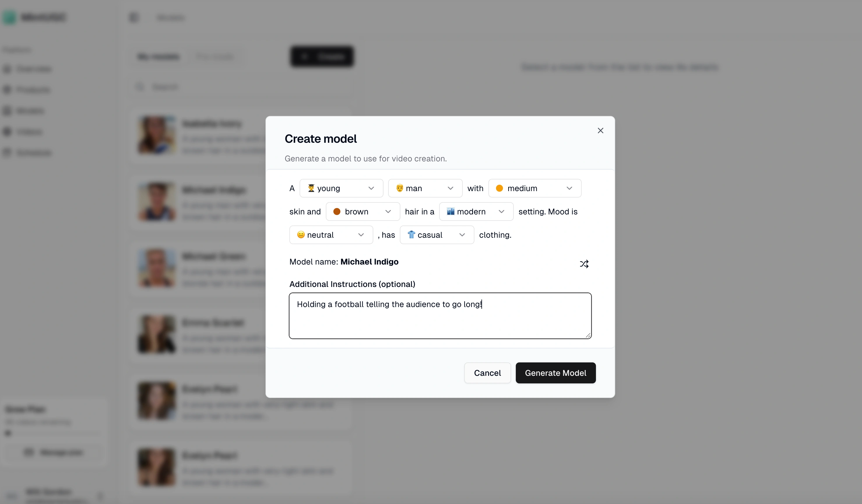
Task: Click the orange medium skin color dot
Action: click(499, 188)
